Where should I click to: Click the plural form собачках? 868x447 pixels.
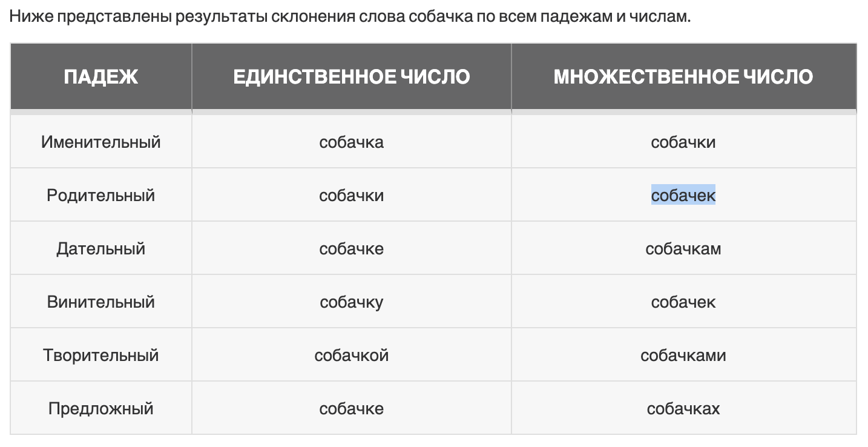tap(683, 409)
